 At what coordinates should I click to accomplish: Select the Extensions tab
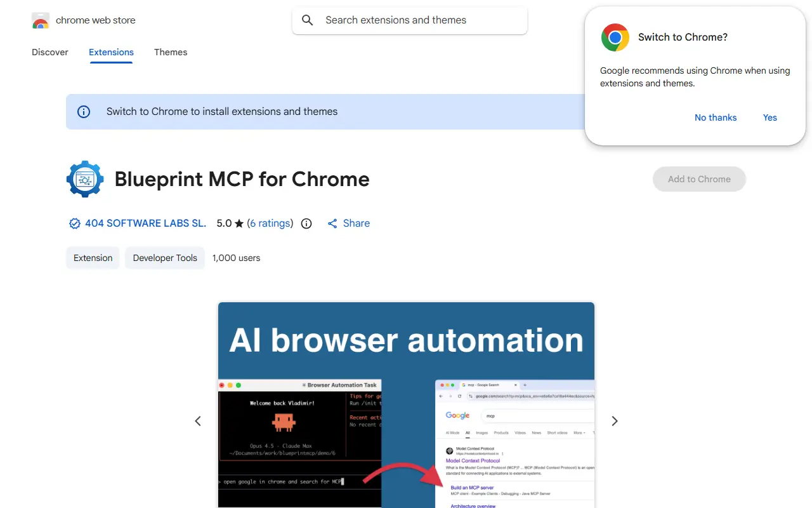tap(111, 52)
